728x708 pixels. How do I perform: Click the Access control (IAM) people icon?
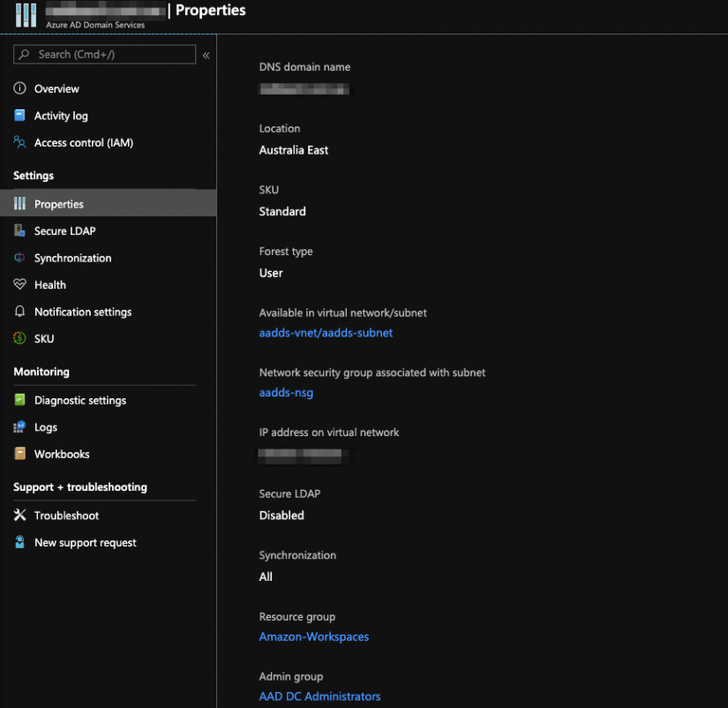[19, 142]
